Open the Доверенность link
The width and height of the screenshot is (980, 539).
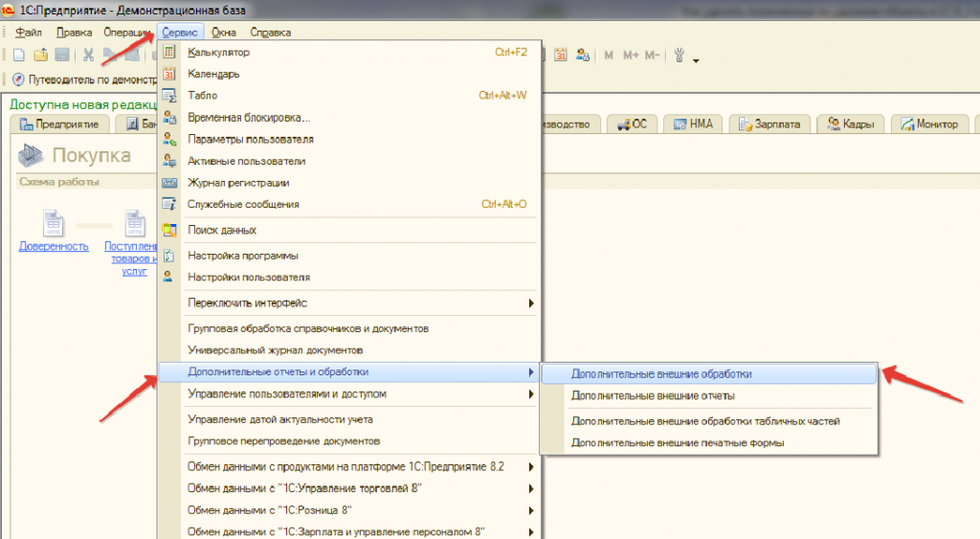coord(54,246)
